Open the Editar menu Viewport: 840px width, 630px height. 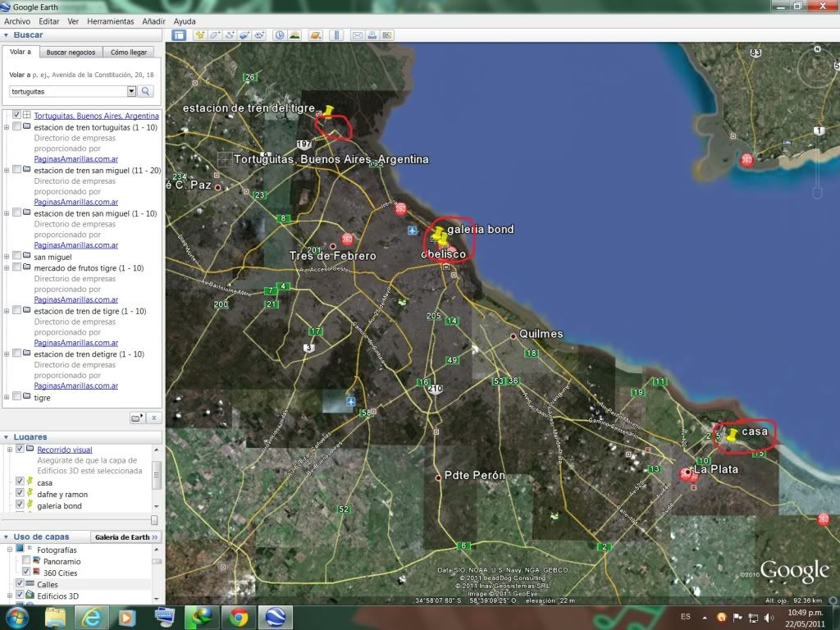click(48, 21)
